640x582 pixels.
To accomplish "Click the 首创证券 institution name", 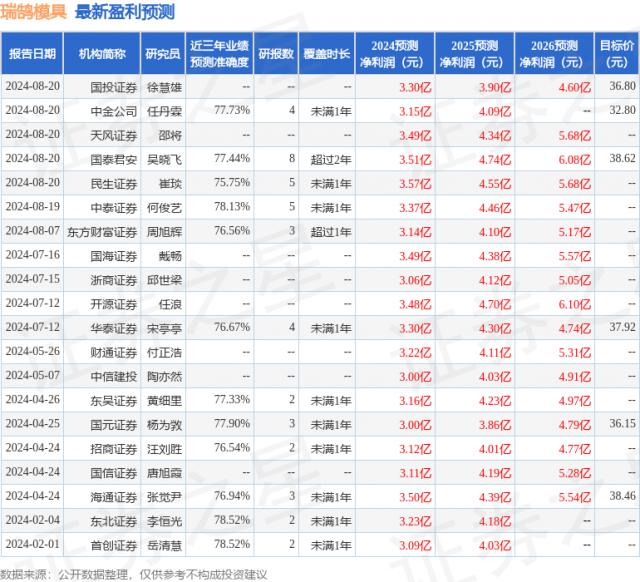I will tap(108, 544).
